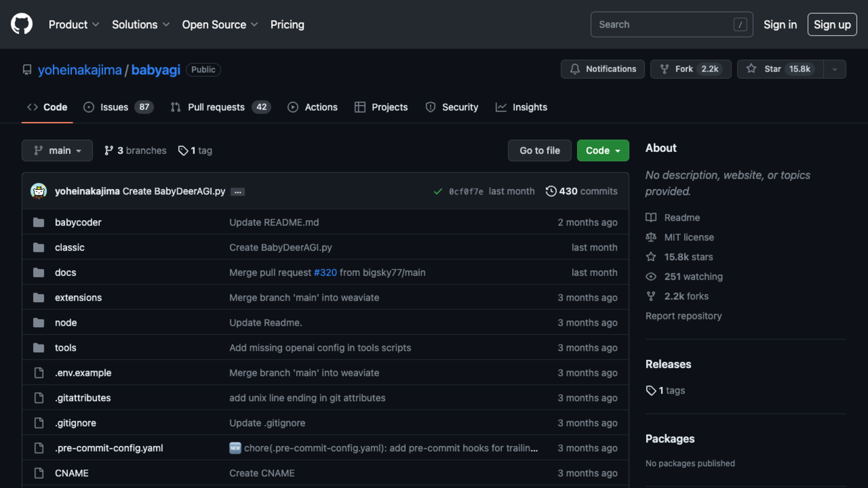The image size is (868, 488).
Task: Click the extensions folder icon
Action: 39,297
